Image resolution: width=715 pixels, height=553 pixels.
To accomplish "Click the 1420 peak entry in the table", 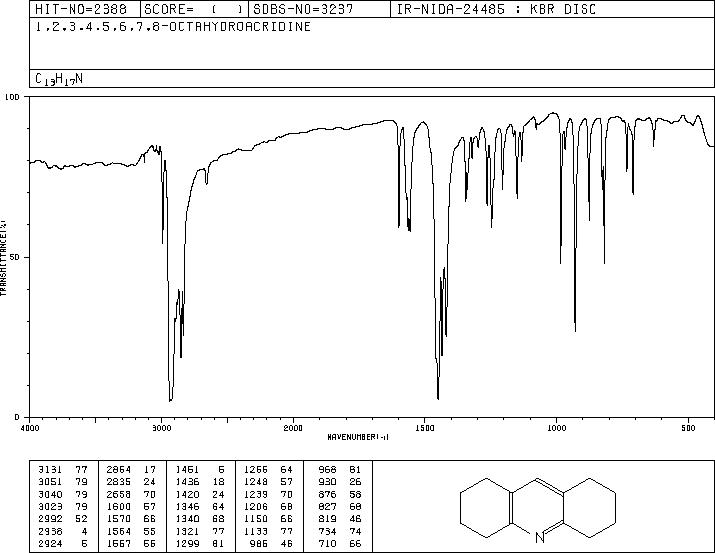I will pyautogui.click(x=200, y=494).
